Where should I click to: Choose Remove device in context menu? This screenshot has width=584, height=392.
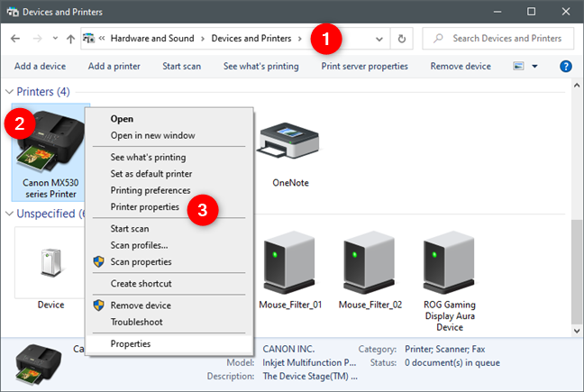coord(169,305)
